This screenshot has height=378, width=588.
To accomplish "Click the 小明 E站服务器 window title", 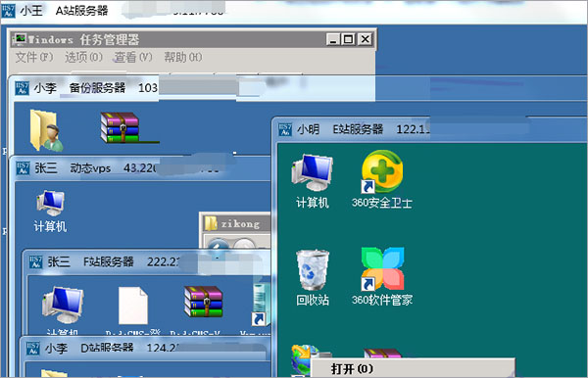I will [x=340, y=129].
